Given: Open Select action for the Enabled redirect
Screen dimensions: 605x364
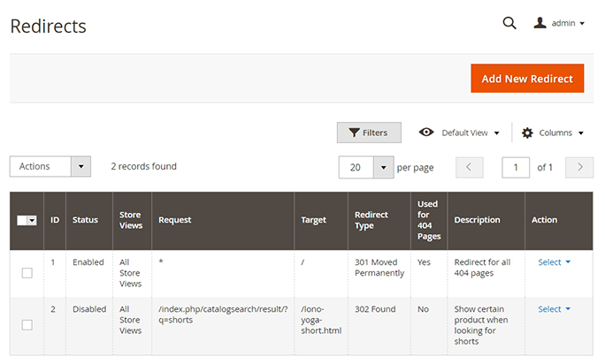Looking at the screenshot, I should (554, 262).
